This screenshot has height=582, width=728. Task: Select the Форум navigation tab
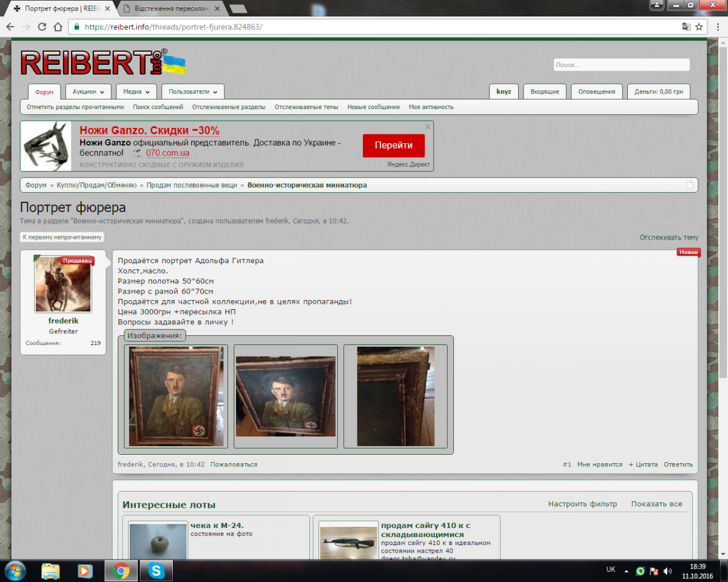(x=44, y=92)
